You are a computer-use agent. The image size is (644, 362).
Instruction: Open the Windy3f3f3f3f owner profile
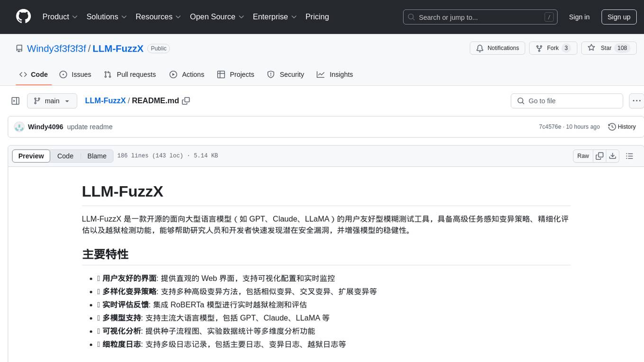[x=56, y=48]
